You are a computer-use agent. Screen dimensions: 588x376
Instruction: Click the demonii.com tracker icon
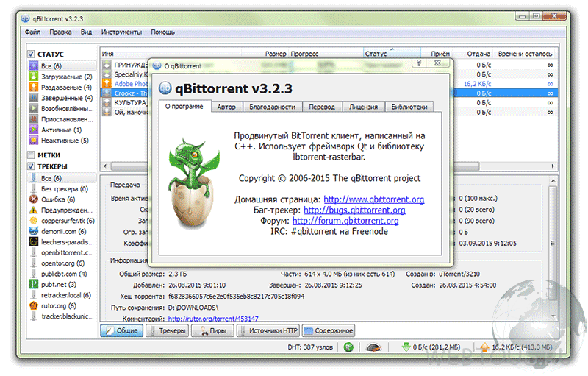(x=33, y=231)
